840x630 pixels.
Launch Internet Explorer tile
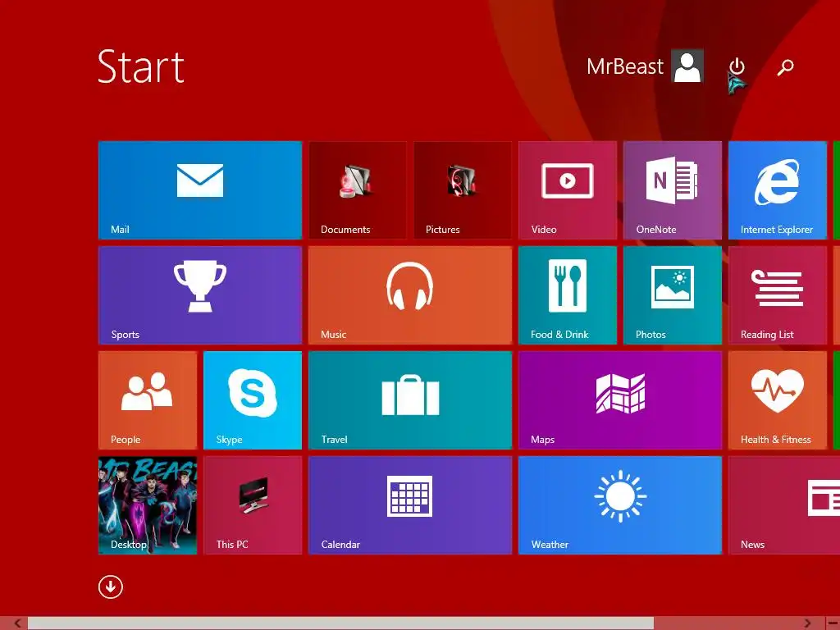[778, 190]
